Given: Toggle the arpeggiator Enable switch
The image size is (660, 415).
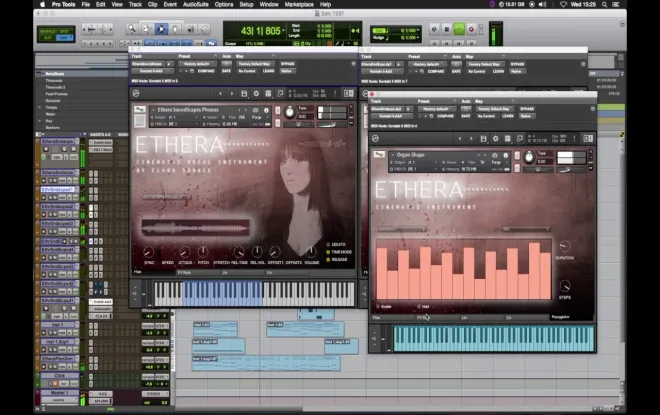Looking at the screenshot, I should (x=378, y=306).
